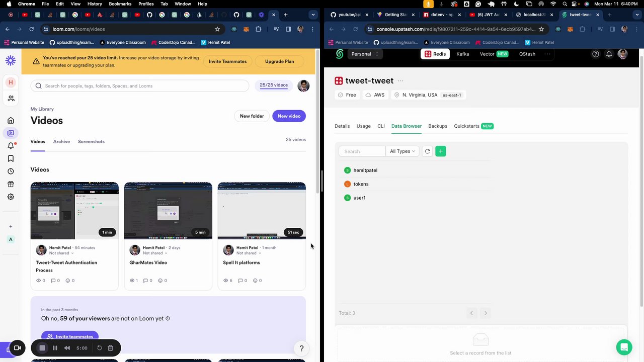Open the Upstash notifications bell
Screen dimensions: 644x362
pos(609,54)
